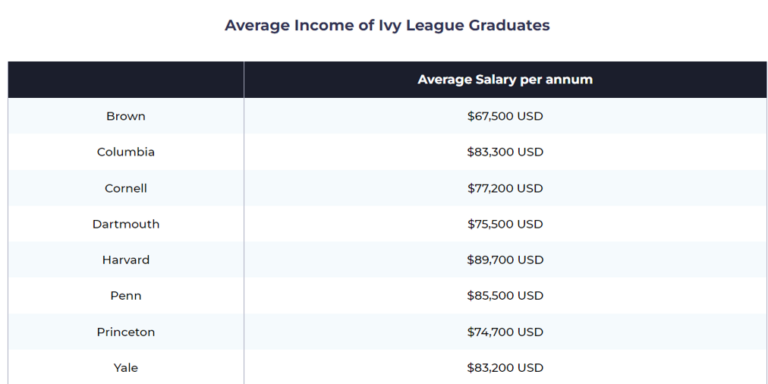Click the Princeton row label
This screenshot has width=768, height=384.
126,332
